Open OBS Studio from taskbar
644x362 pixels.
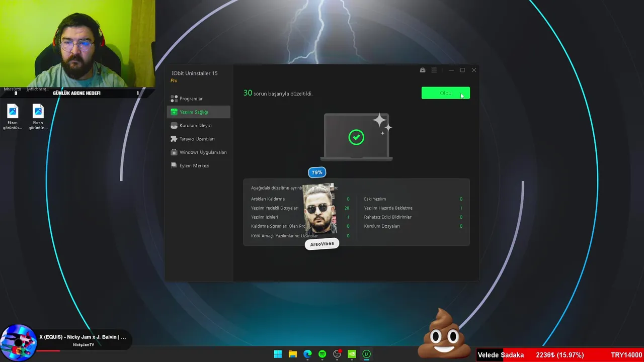click(x=337, y=354)
